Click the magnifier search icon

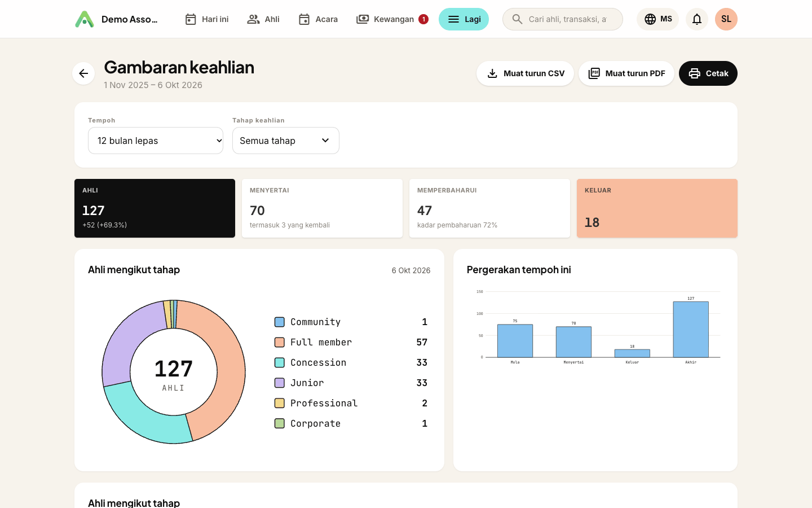tap(517, 19)
